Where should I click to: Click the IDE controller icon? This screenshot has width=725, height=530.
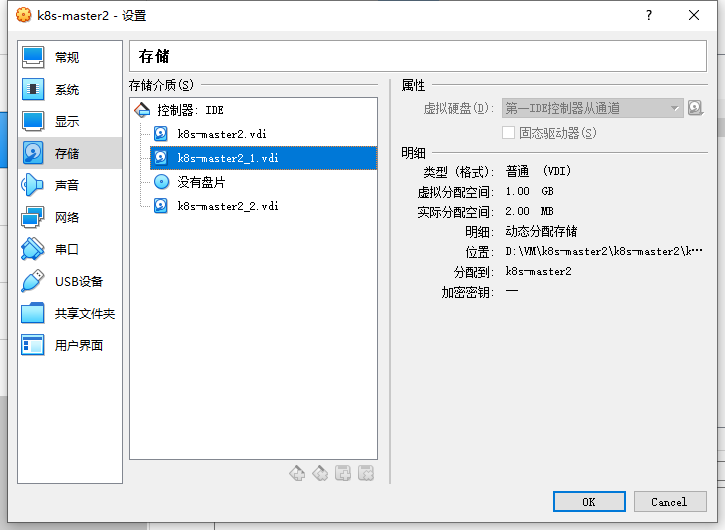(x=142, y=110)
